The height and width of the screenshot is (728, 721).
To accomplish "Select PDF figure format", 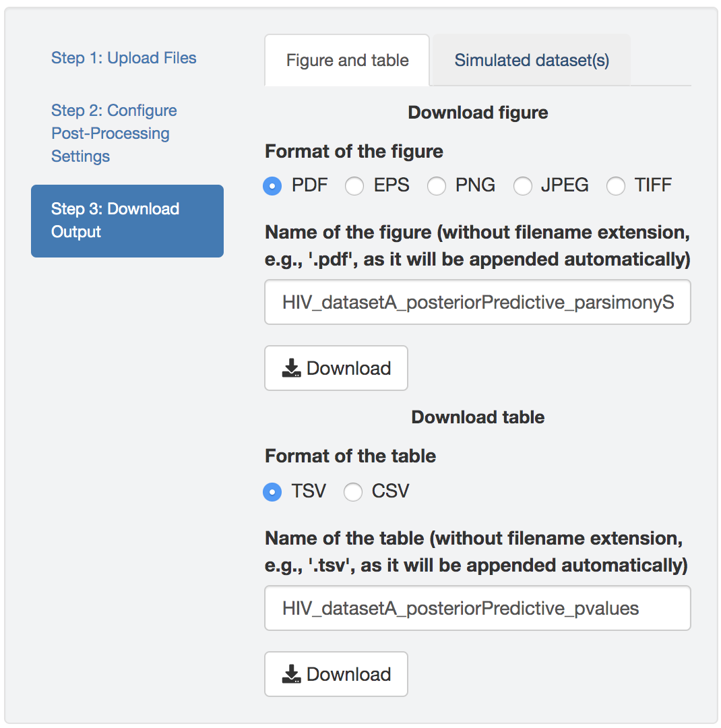I will pos(272,186).
